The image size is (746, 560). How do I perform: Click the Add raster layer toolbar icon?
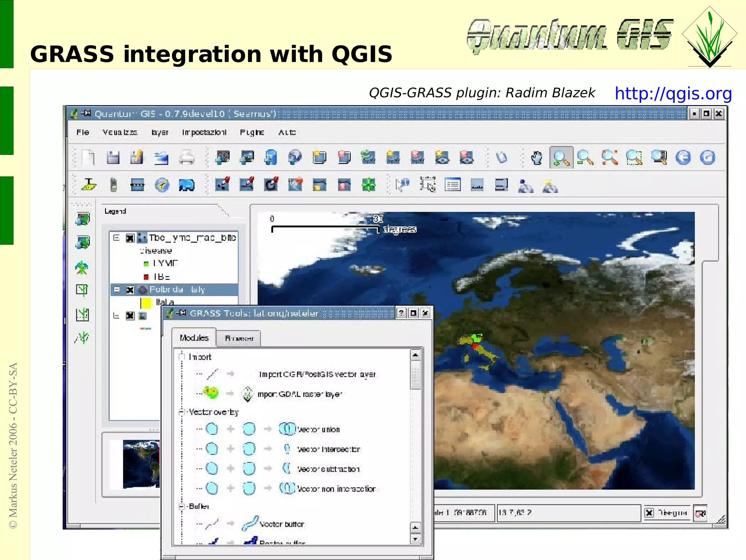[247, 158]
